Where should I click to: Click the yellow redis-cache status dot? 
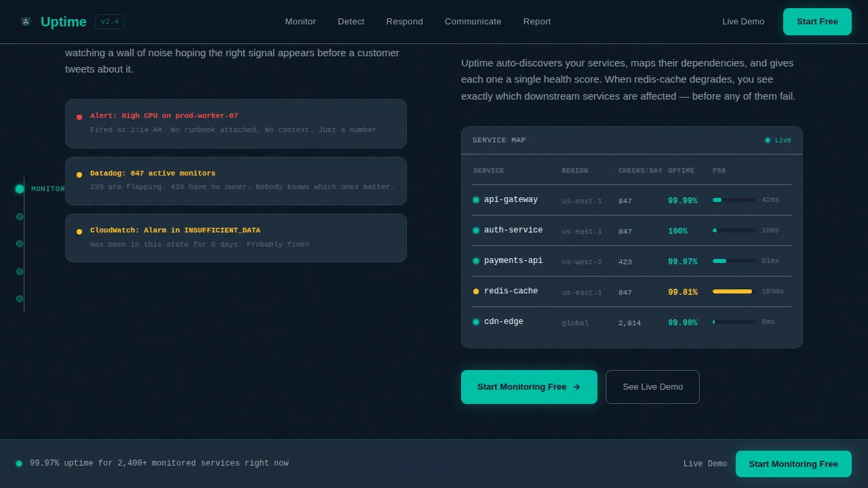(x=476, y=291)
